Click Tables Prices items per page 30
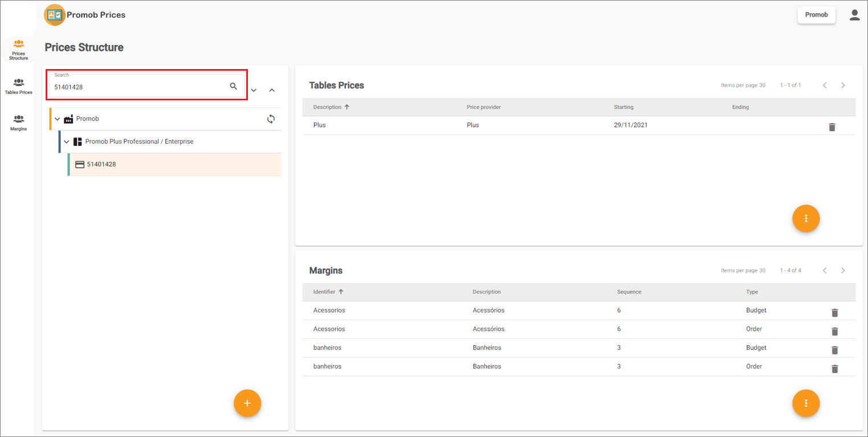868x437 pixels. pyautogui.click(x=743, y=85)
